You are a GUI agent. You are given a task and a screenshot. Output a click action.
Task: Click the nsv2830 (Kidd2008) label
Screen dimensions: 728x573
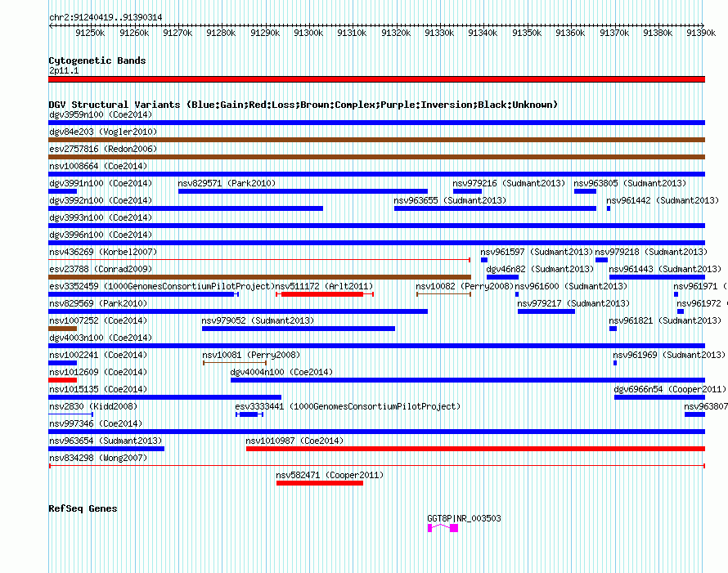(x=93, y=406)
